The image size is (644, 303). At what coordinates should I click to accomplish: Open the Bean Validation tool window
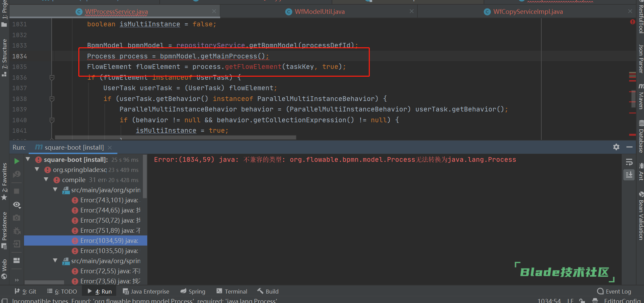pyautogui.click(x=640, y=216)
